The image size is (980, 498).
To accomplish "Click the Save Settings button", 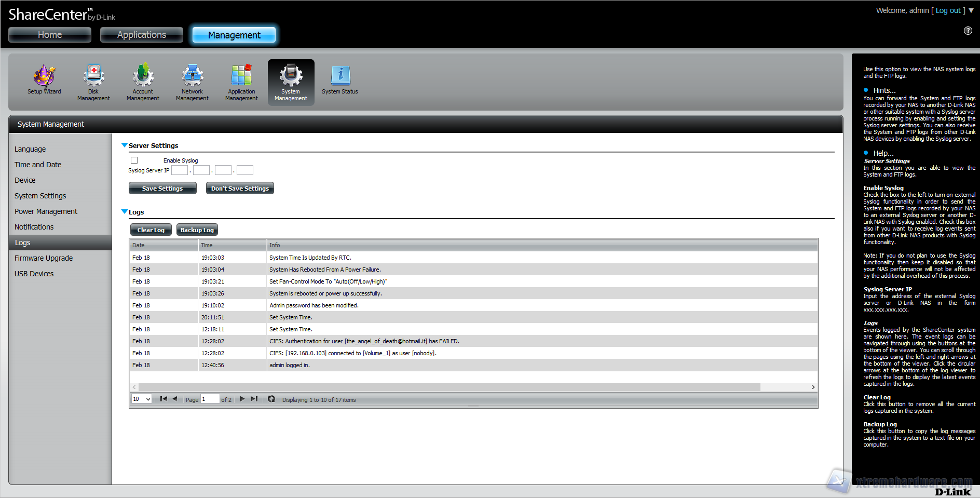I will coord(162,189).
